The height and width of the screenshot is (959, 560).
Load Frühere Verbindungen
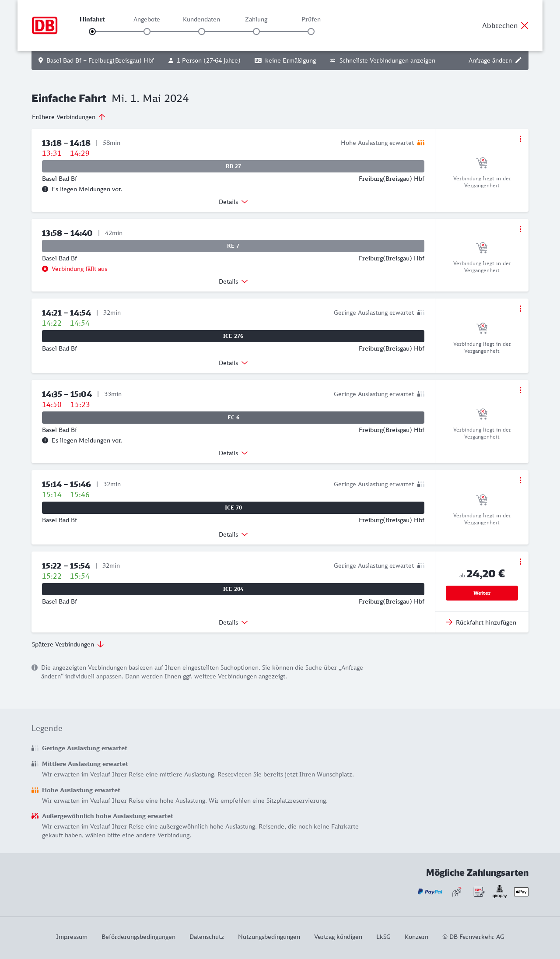[69, 117]
